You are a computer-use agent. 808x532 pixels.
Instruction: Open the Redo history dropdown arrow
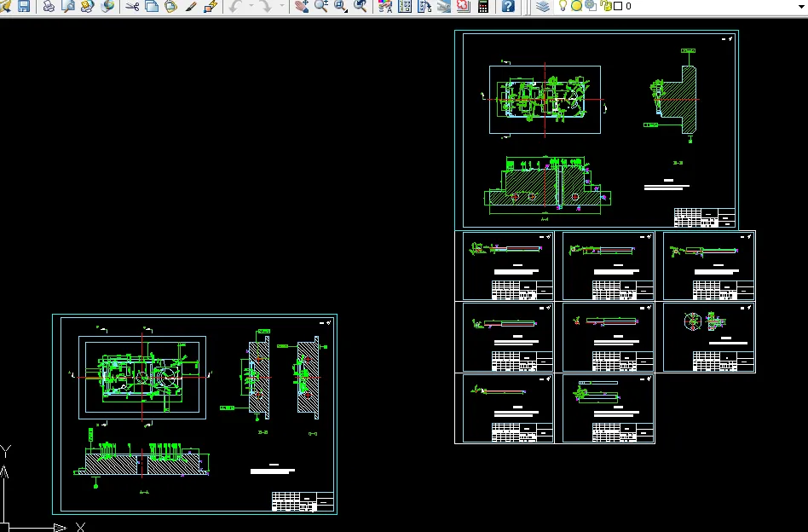pos(282,6)
